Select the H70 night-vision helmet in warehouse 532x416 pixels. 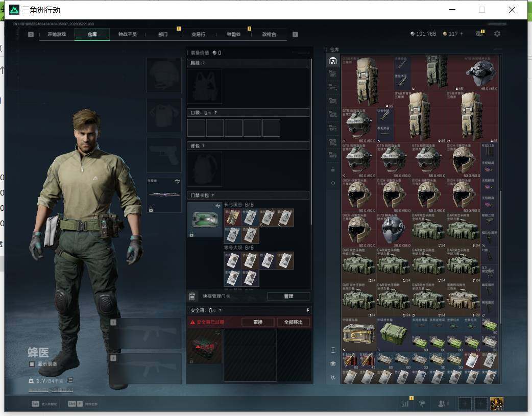coord(481,74)
